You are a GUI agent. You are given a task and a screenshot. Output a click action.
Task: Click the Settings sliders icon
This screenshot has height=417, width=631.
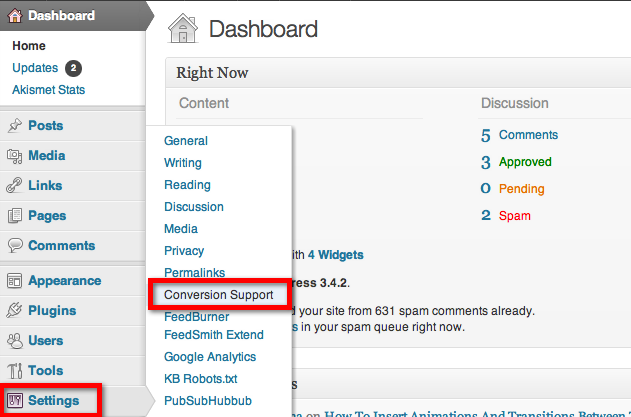coord(15,400)
